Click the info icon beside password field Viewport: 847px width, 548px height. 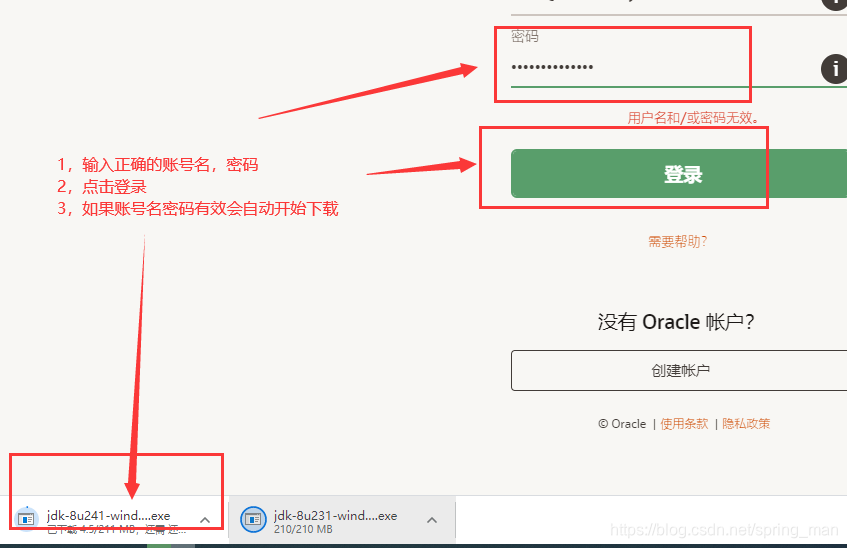834,69
